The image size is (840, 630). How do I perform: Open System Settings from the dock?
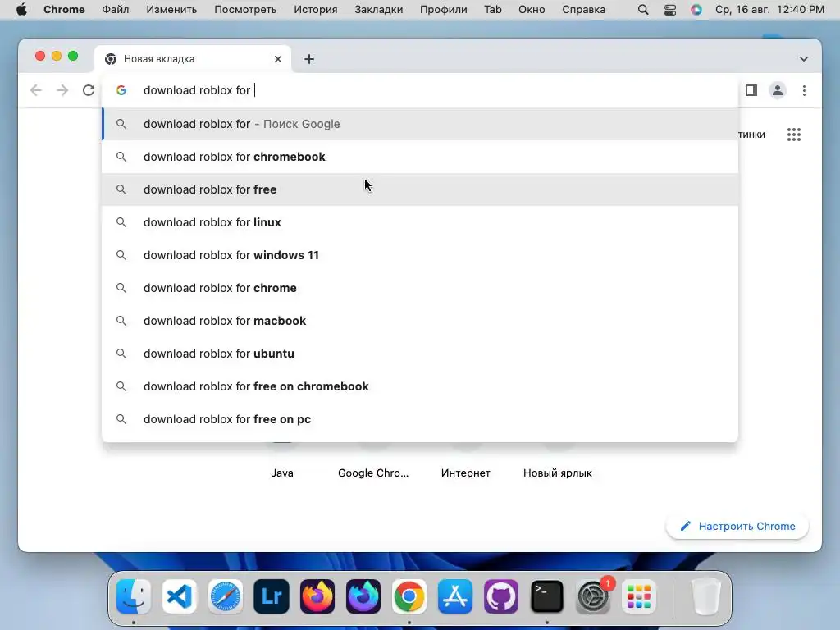[x=593, y=596]
